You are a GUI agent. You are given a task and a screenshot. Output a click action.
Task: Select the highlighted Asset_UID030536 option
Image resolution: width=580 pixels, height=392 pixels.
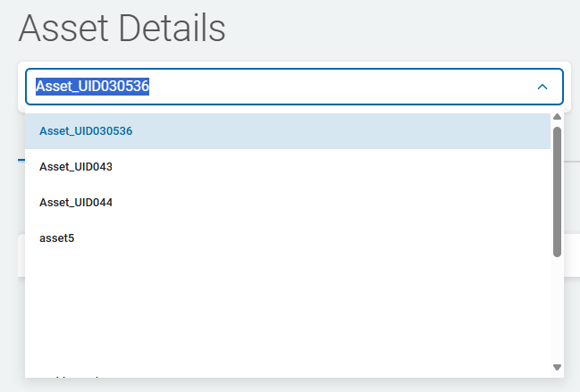(x=86, y=131)
